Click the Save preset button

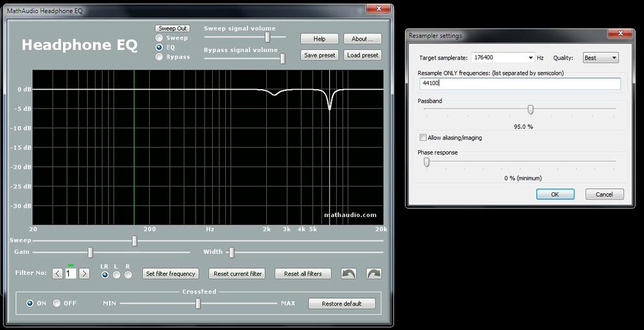pos(319,55)
